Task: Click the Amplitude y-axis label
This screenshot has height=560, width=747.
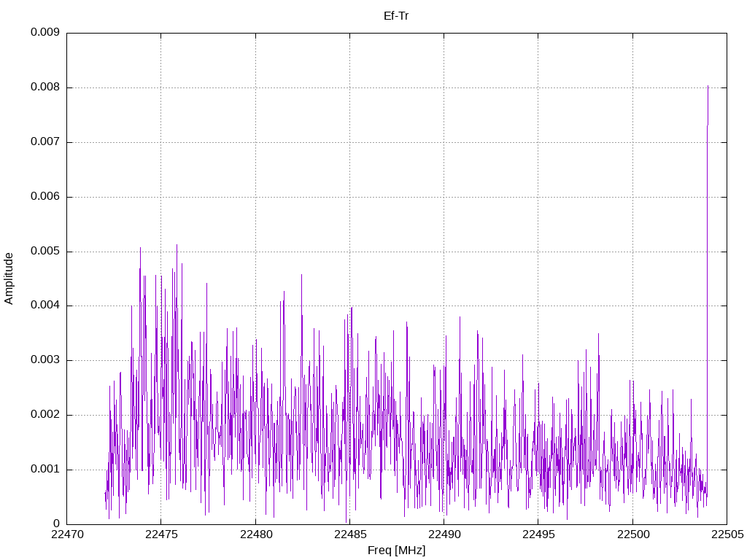Action: pyautogui.click(x=9, y=279)
